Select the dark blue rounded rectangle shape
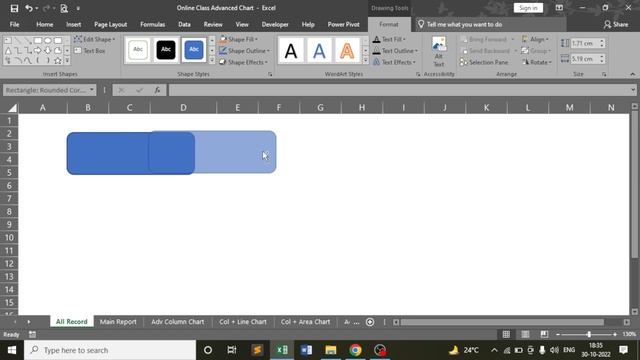640x360 pixels. coord(108,153)
